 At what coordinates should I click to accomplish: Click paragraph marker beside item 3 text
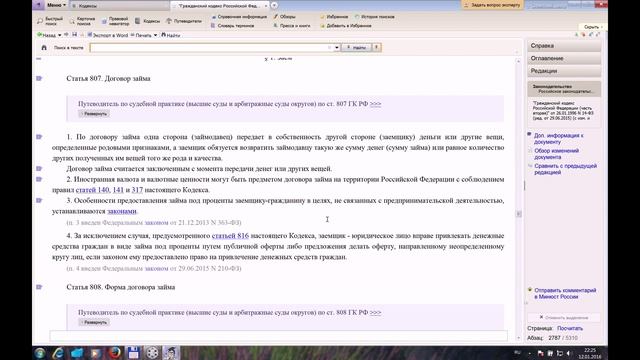coord(39,200)
